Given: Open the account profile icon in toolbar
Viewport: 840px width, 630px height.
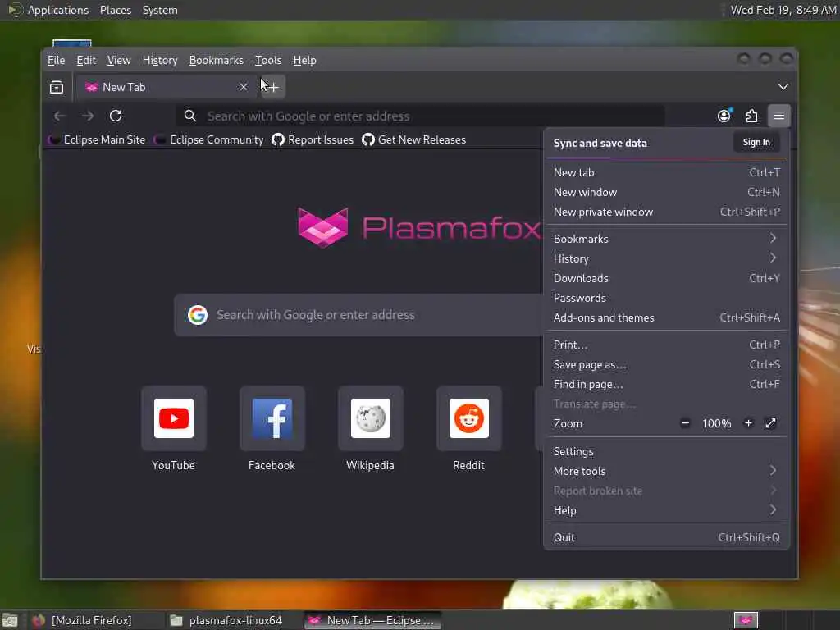Looking at the screenshot, I should coord(724,116).
